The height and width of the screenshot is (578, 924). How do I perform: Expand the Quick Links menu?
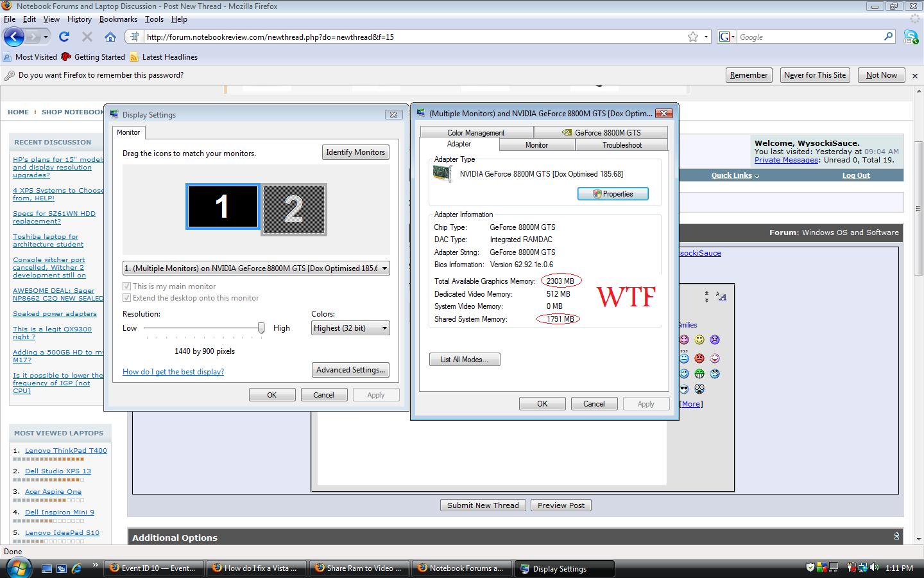tap(735, 175)
